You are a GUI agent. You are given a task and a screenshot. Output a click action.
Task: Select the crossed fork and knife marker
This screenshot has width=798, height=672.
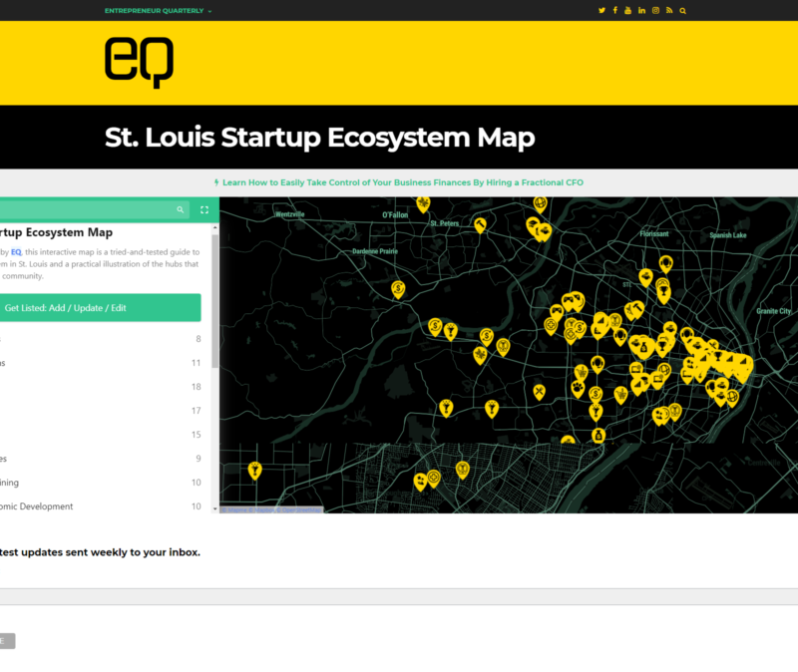tap(539, 392)
